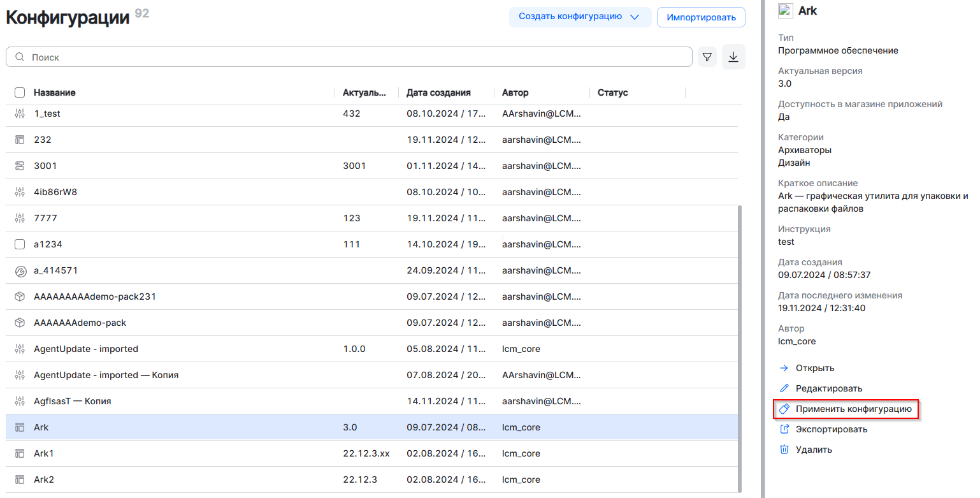This screenshot has width=980, height=498.
Task: Choose Открыть in the Ark actions
Action: tap(814, 368)
